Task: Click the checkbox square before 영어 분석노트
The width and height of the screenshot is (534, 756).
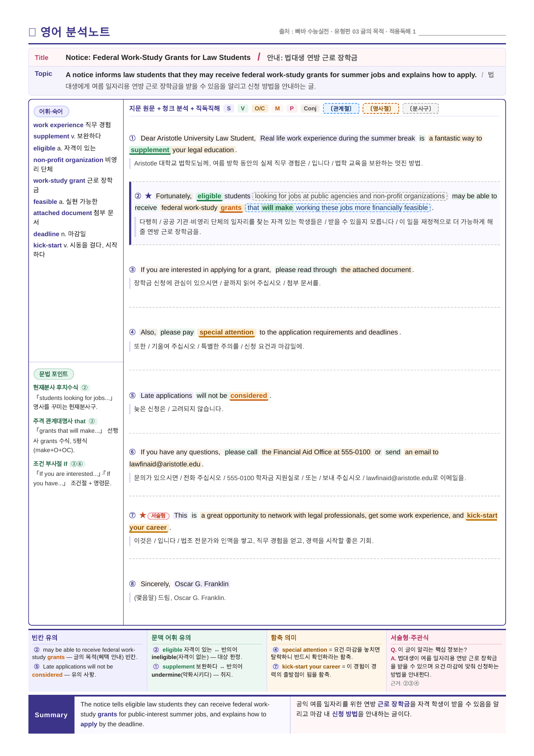Action: (x=32, y=32)
